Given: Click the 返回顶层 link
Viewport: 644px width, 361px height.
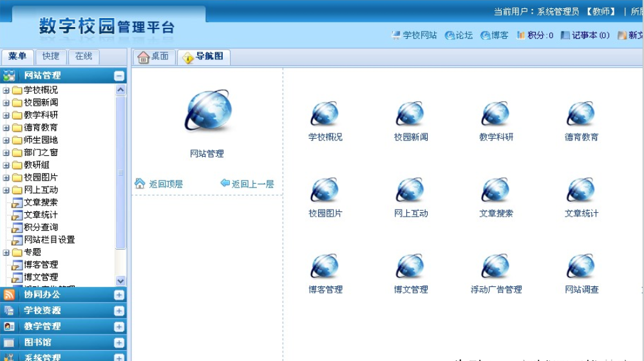Looking at the screenshot, I should click(x=166, y=184).
